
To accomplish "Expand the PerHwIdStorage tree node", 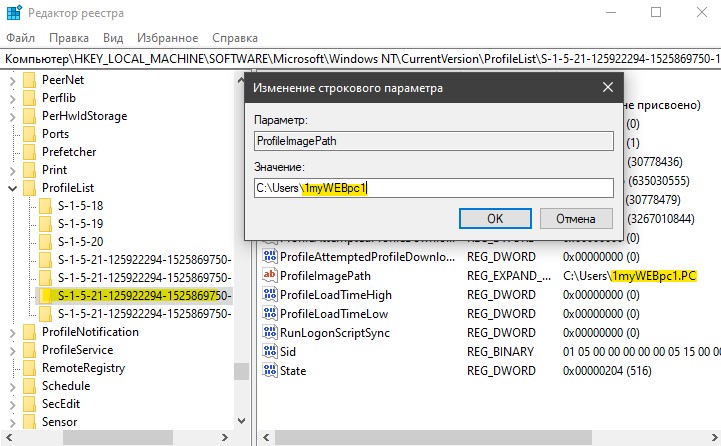I will point(12,117).
